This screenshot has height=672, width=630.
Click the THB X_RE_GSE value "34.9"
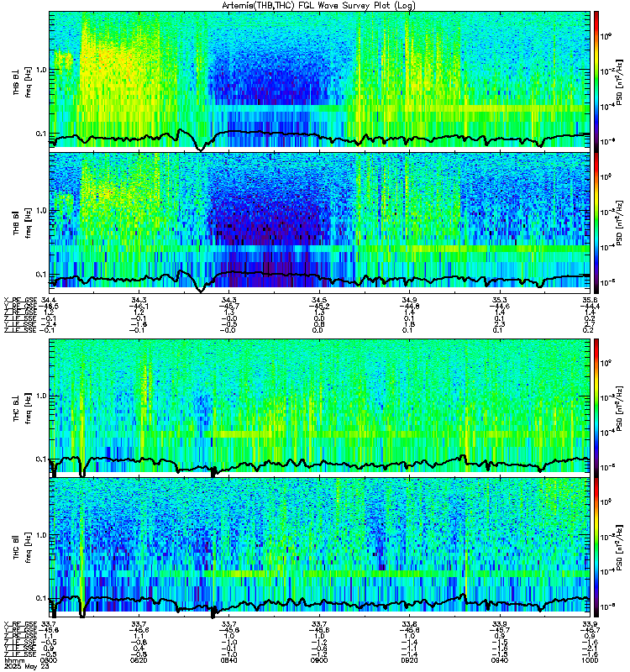(410, 301)
